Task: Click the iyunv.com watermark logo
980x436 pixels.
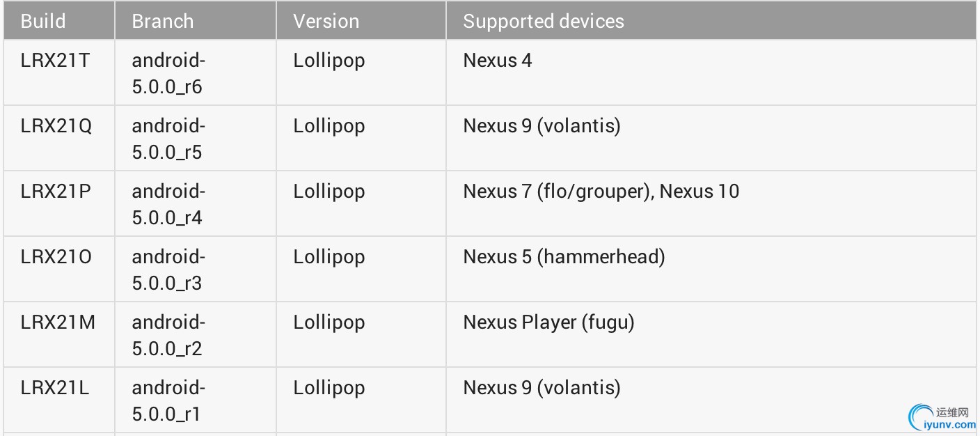Action: (940, 417)
